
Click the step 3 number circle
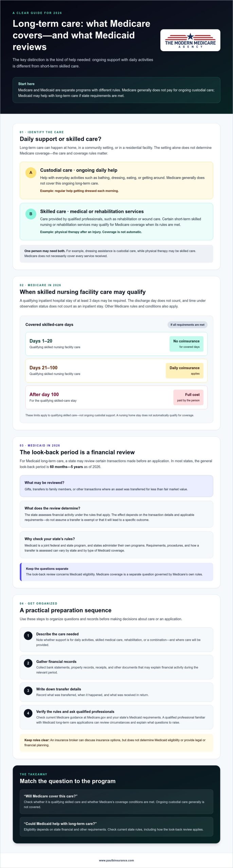(28, 690)
